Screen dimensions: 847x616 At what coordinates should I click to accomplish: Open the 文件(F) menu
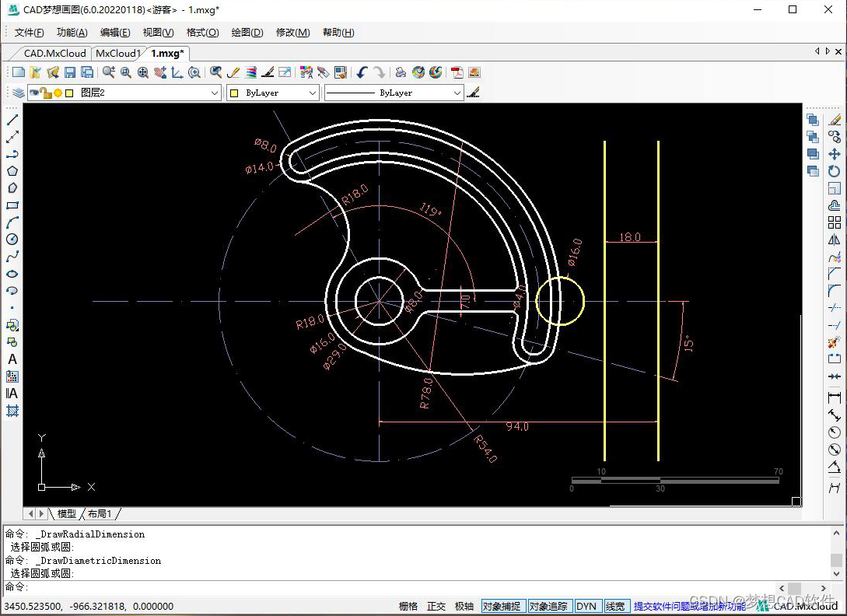point(30,33)
